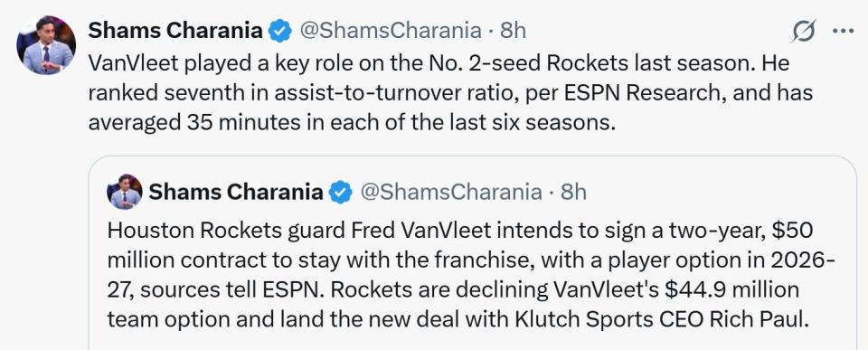This screenshot has width=868, height=350.
Task: Open the bold Shams Charania name on main tweet
Action: coord(175,31)
